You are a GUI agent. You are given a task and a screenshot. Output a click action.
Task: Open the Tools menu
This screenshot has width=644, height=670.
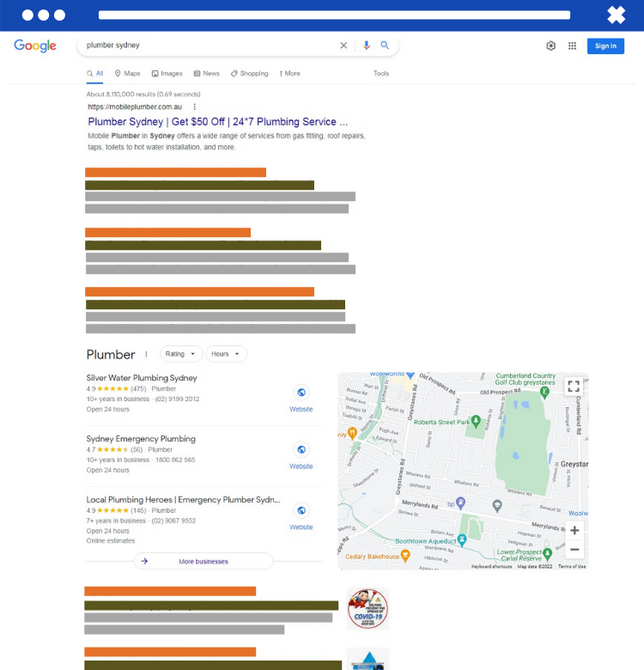click(381, 74)
